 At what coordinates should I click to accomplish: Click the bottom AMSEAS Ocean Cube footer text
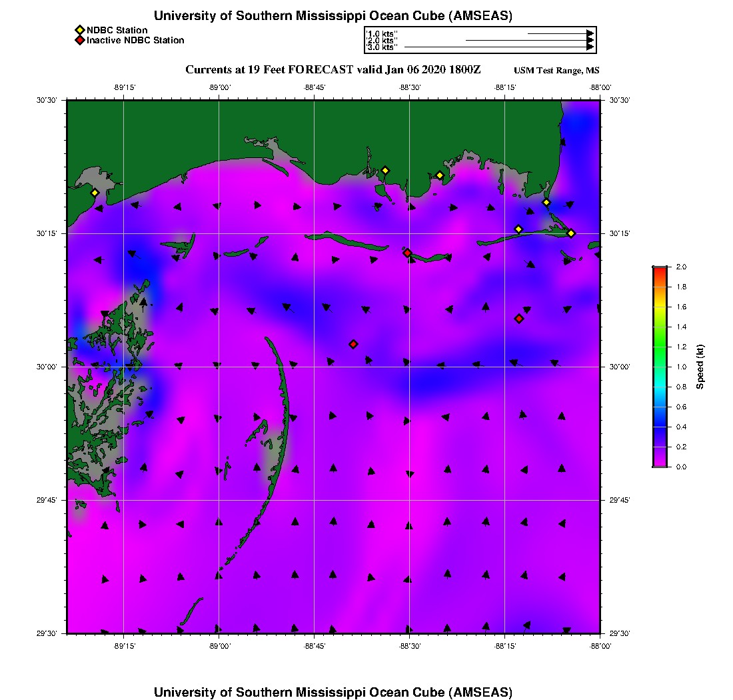click(333, 692)
